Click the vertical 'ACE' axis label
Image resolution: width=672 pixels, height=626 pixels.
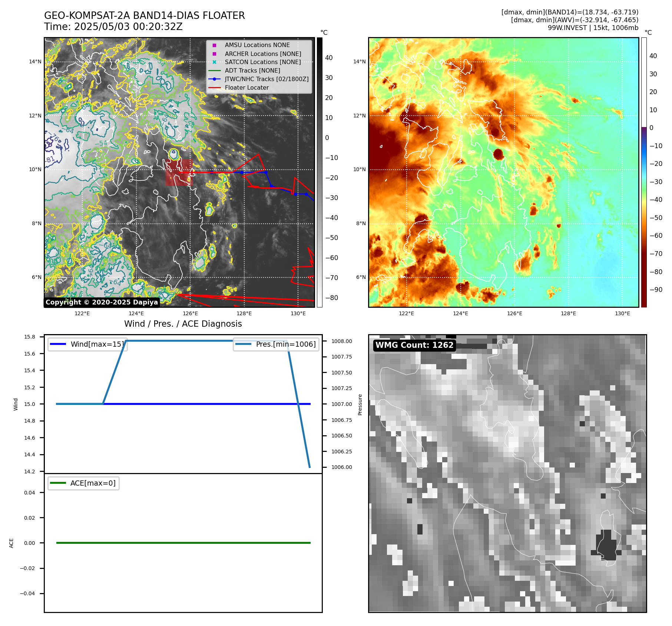(x=11, y=543)
